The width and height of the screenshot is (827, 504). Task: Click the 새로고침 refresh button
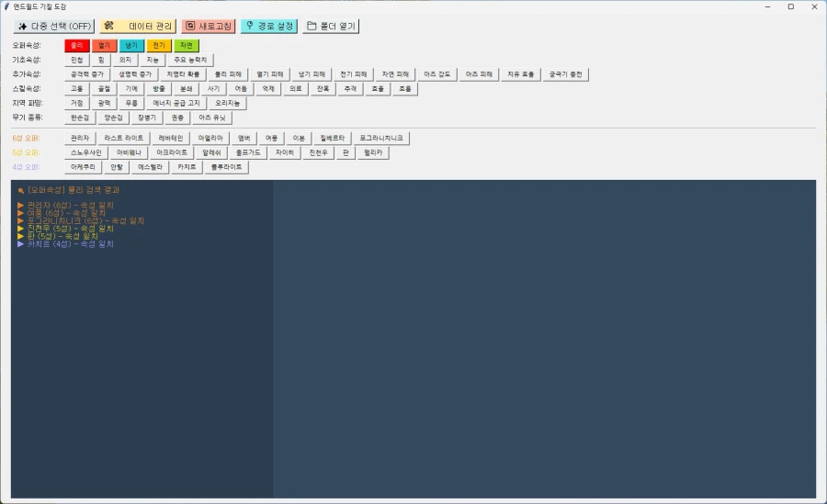pyautogui.click(x=208, y=26)
